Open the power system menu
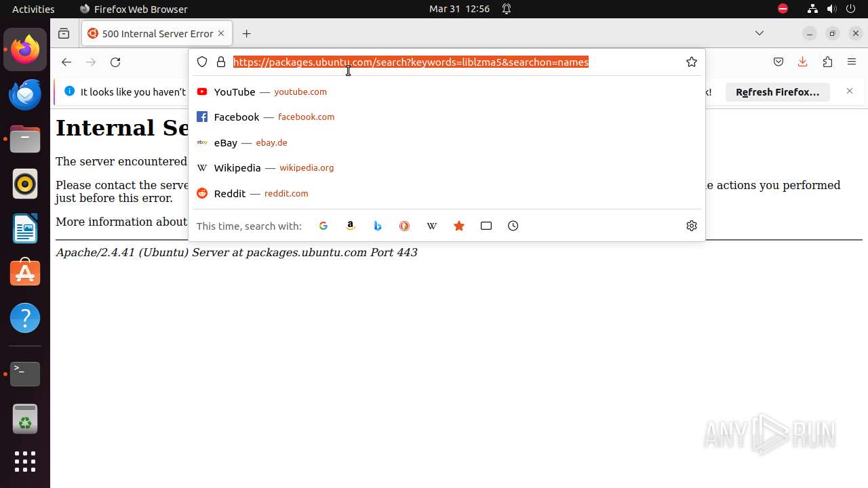Viewport: 868px width, 488px height. tap(850, 9)
